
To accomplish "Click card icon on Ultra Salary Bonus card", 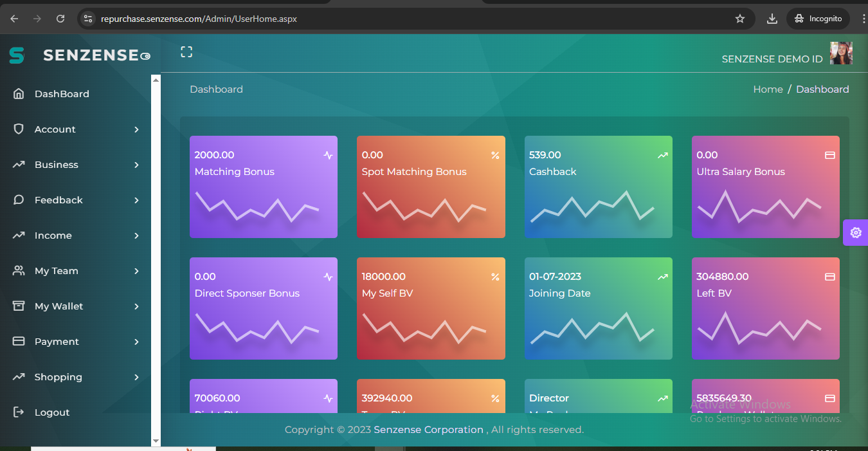I will pyautogui.click(x=830, y=155).
